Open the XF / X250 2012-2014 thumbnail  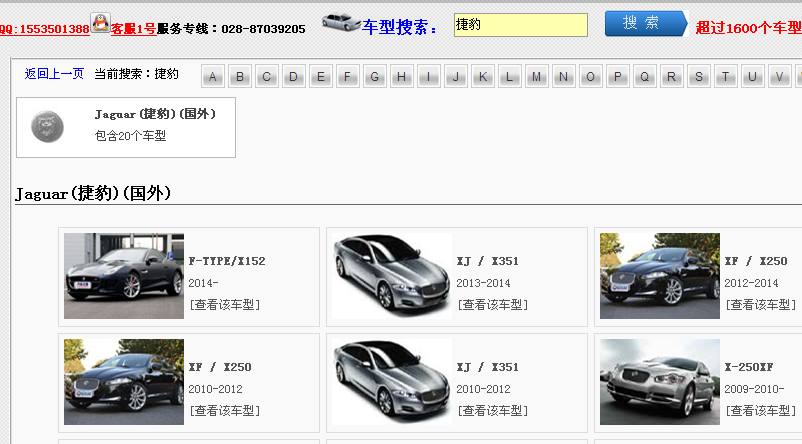660,276
